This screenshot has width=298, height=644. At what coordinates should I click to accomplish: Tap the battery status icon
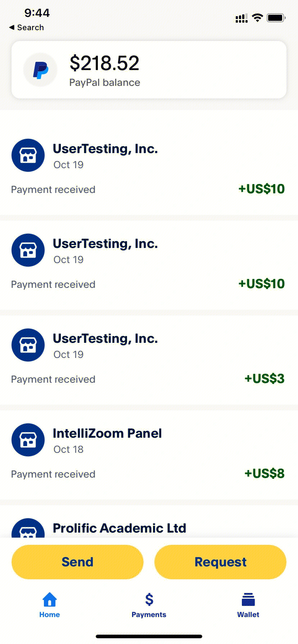tap(276, 18)
